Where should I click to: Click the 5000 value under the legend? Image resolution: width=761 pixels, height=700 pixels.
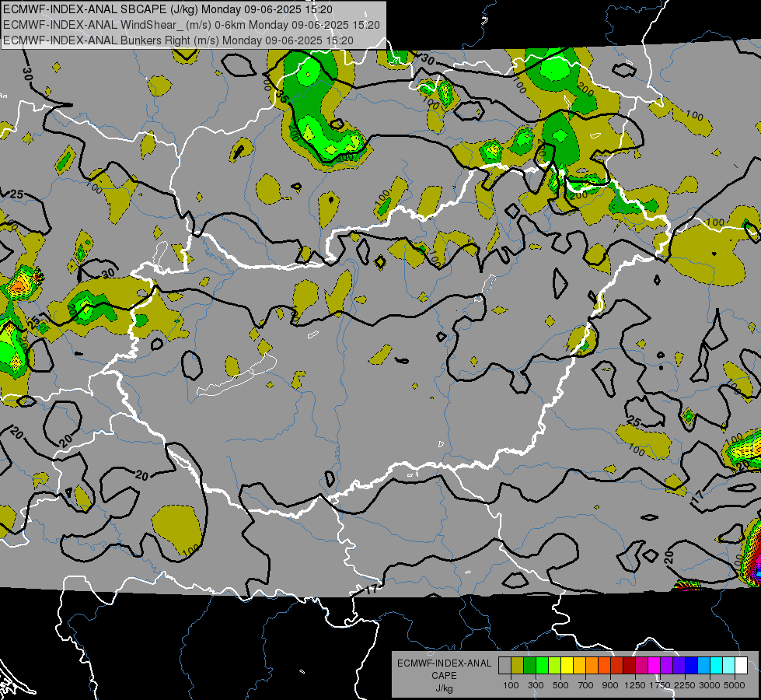(735, 685)
